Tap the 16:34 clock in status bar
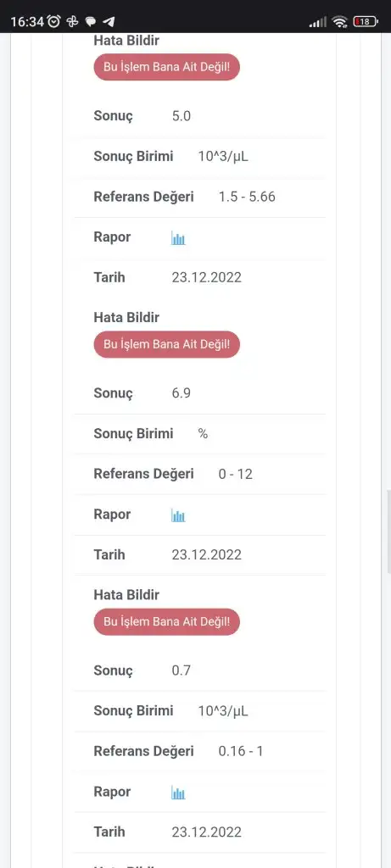This screenshot has height=868, width=391. click(x=27, y=22)
